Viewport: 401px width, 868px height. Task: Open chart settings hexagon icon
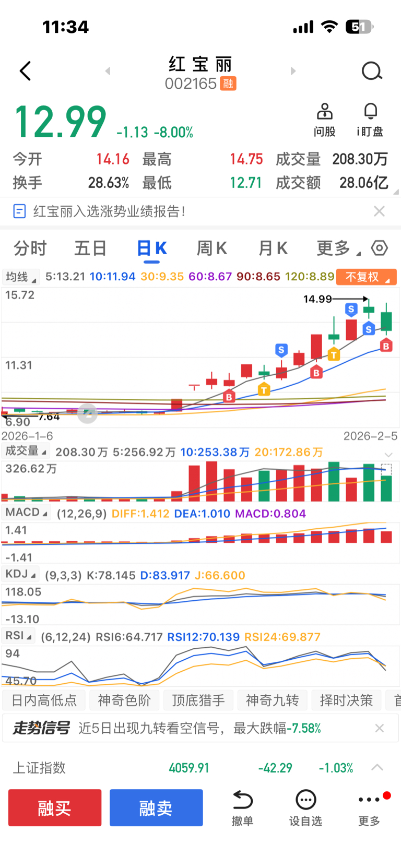(x=380, y=248)
